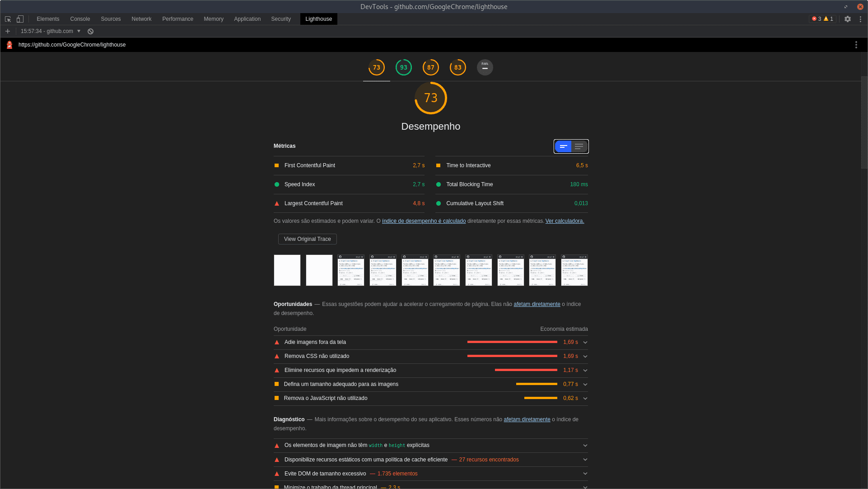Switch to the Network tab

click(141, 19)
